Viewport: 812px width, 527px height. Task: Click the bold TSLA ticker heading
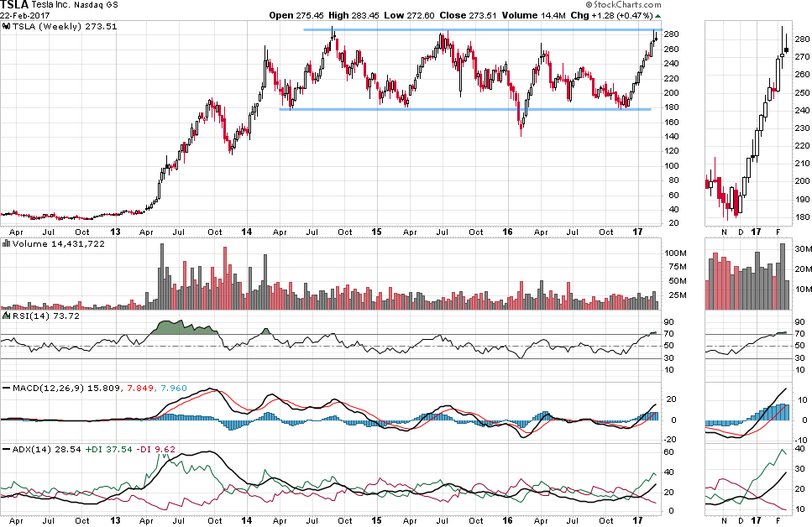point(14,5)
